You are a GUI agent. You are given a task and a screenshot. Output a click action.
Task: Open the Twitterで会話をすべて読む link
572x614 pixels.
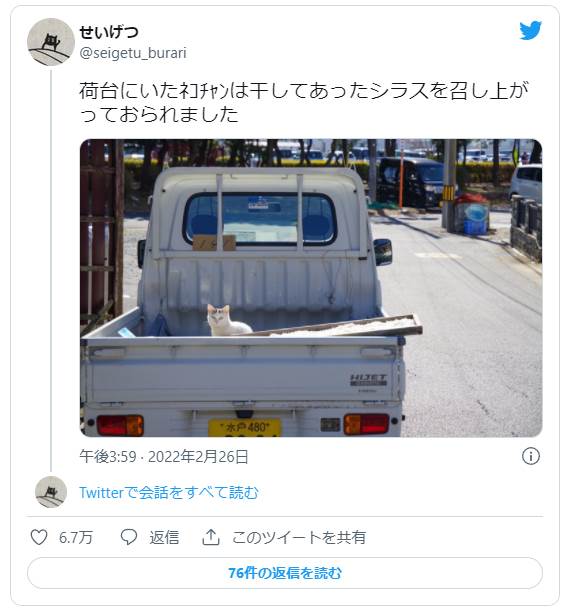point(169,492)
